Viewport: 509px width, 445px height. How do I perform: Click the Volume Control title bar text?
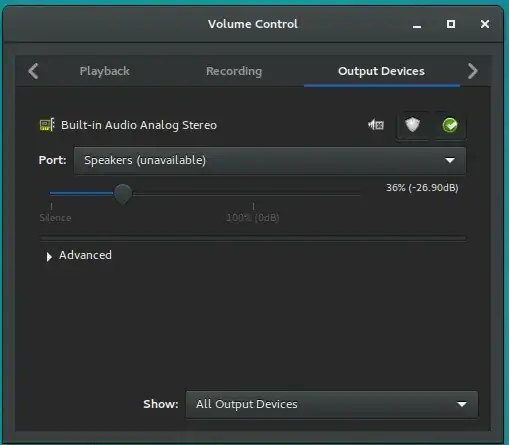coord(253,24)
